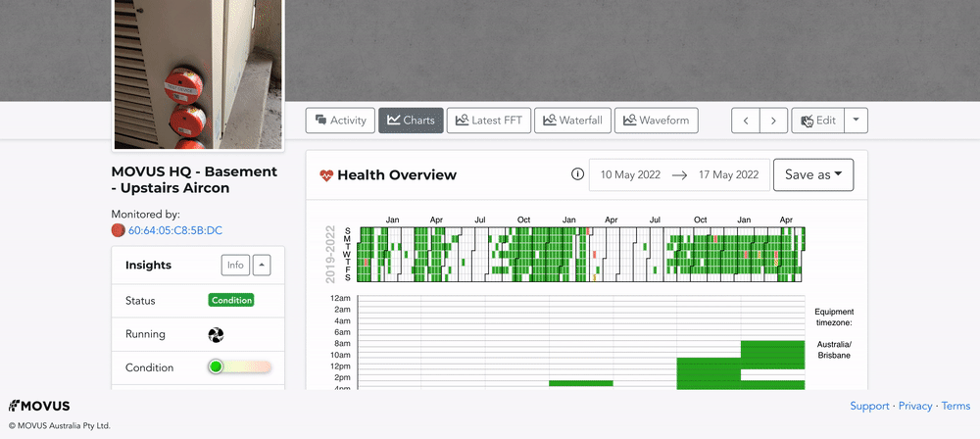Click the Health Overview heart icon

click(x=327, y=175)
